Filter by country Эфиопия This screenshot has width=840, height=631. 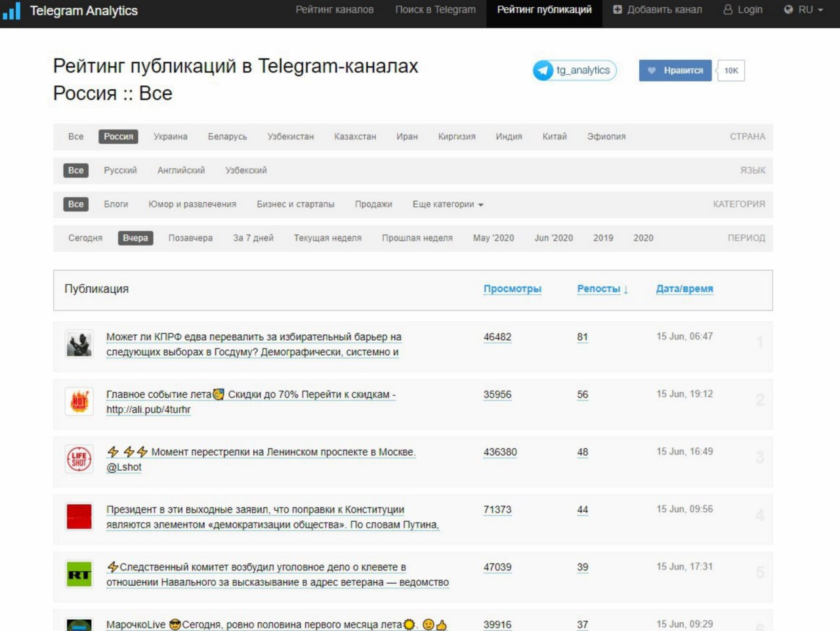(606, 137)
